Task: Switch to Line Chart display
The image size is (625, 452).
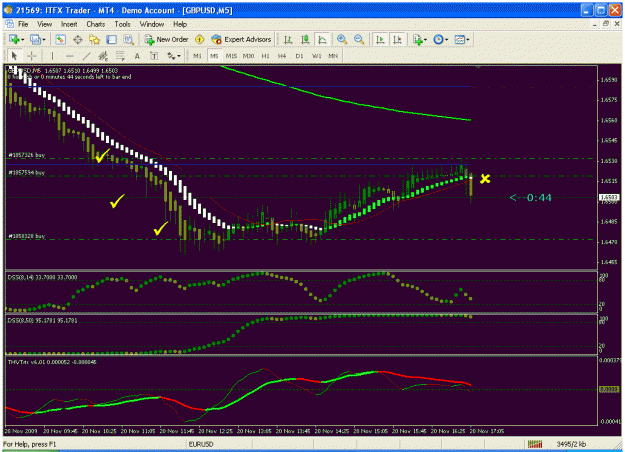Action: tap(322, 39)
